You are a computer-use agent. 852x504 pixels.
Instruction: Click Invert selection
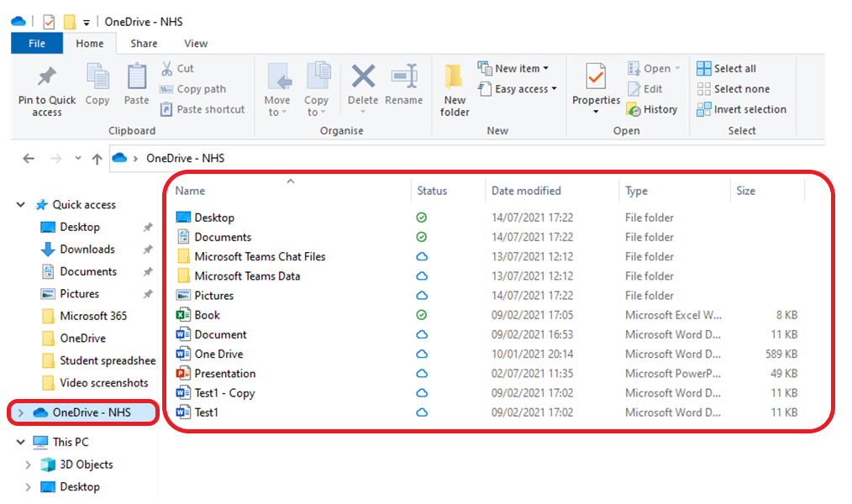(x=742, y=110)
